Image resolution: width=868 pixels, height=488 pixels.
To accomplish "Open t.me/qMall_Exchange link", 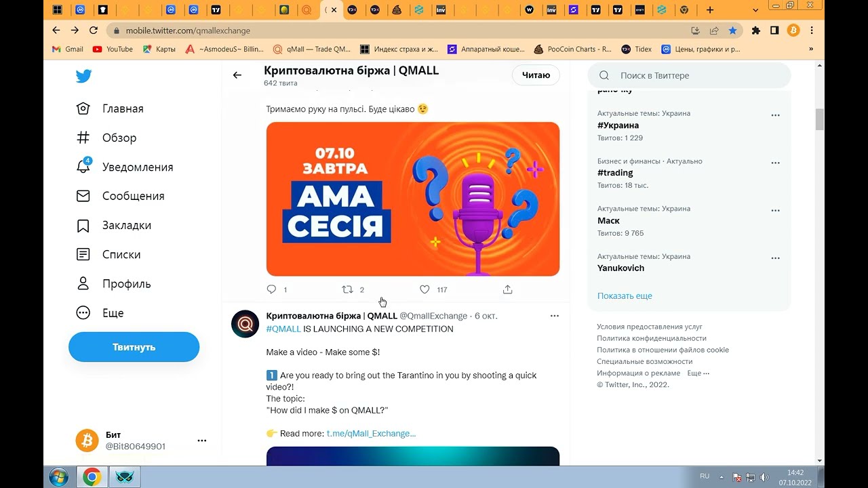I will [x=371, y=433].
